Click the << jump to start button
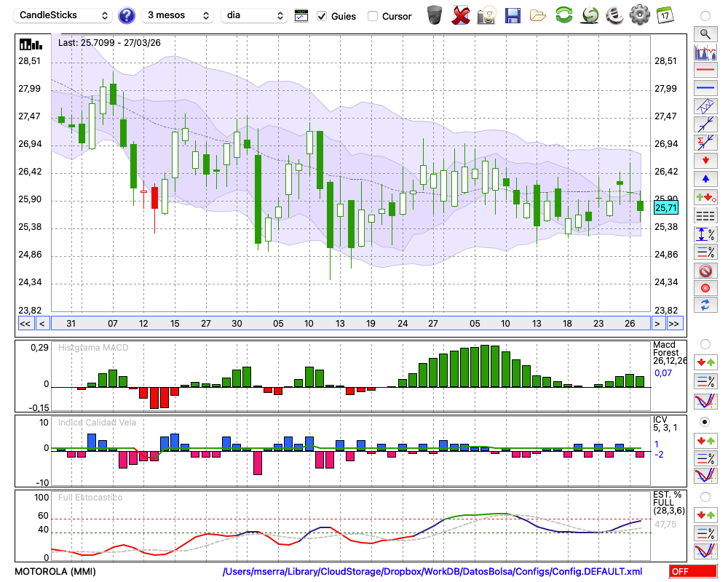 (25, 324)
